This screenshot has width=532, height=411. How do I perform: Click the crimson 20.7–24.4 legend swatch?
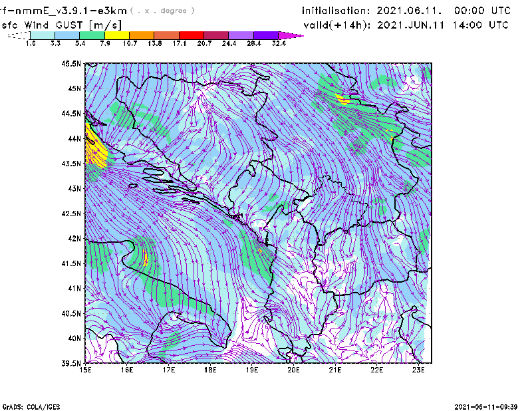point(216,35)
